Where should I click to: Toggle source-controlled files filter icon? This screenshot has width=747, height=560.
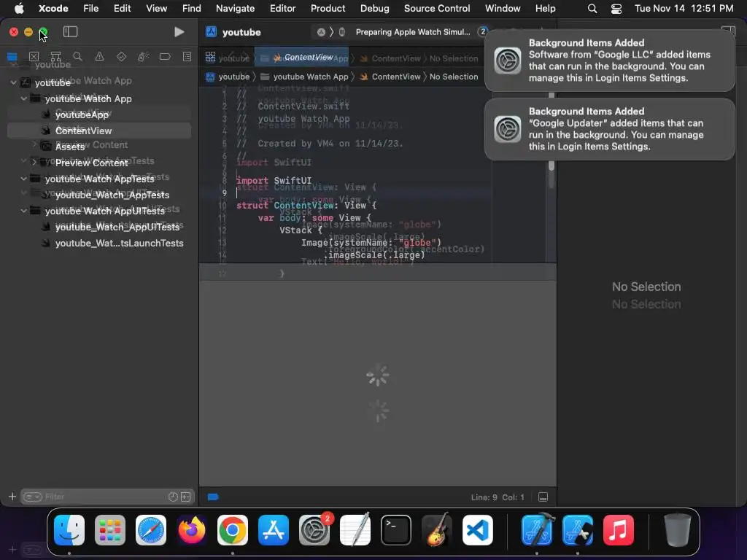(x=186, y=497)
